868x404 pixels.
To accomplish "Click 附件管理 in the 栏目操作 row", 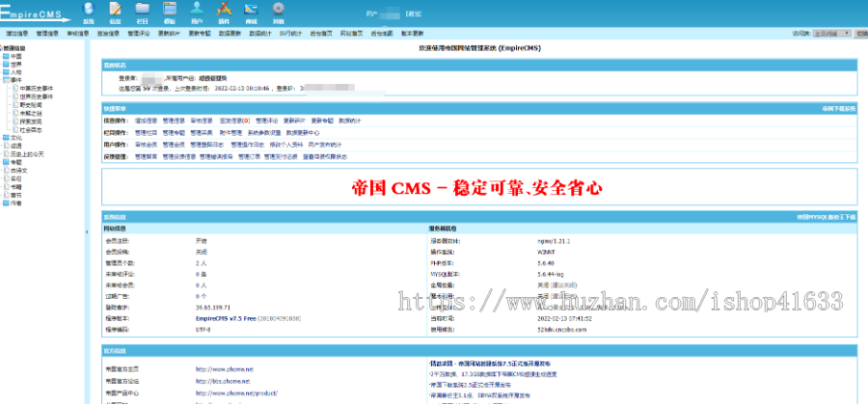I will [x=231, y=133].
